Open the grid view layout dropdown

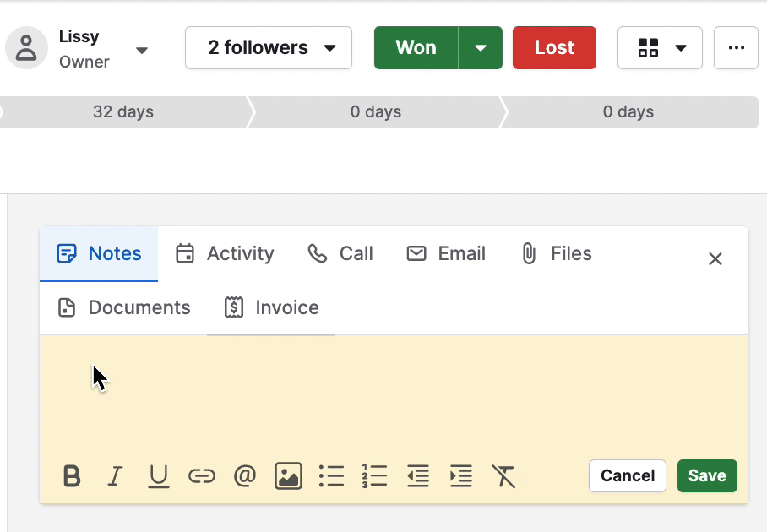coord(660,48)
